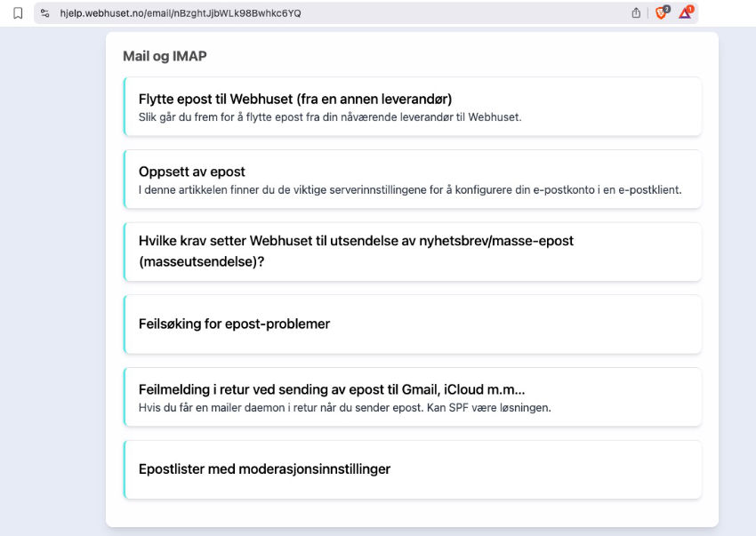Click the '(masseutsendelse)?' line of the title
756x536 pixels.
coord(201,263)
